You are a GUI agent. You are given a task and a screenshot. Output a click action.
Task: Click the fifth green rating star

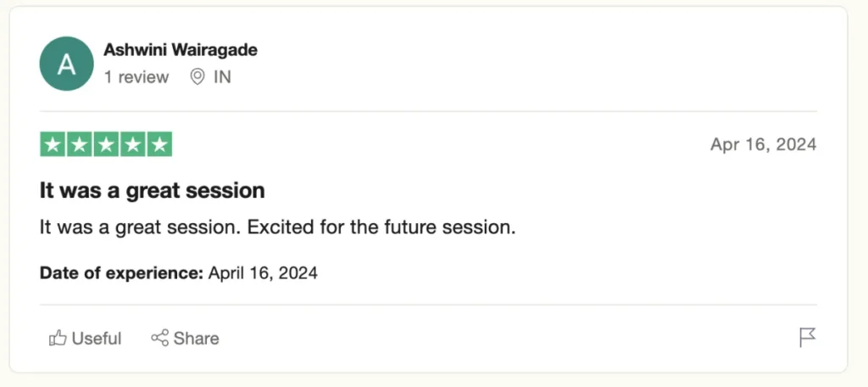point(159,145)
